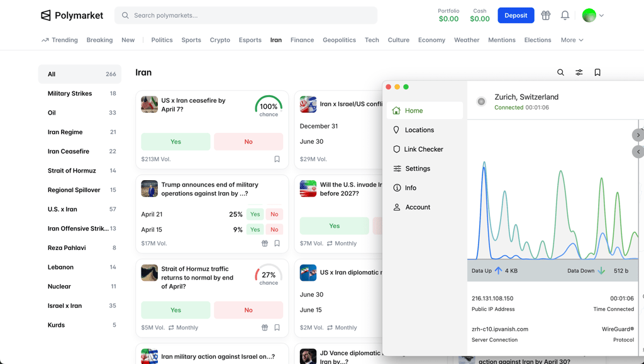The height and width of the screenshot is (364, 644).
Task: Click the 100% chance gauge
Action: [269, 106]
